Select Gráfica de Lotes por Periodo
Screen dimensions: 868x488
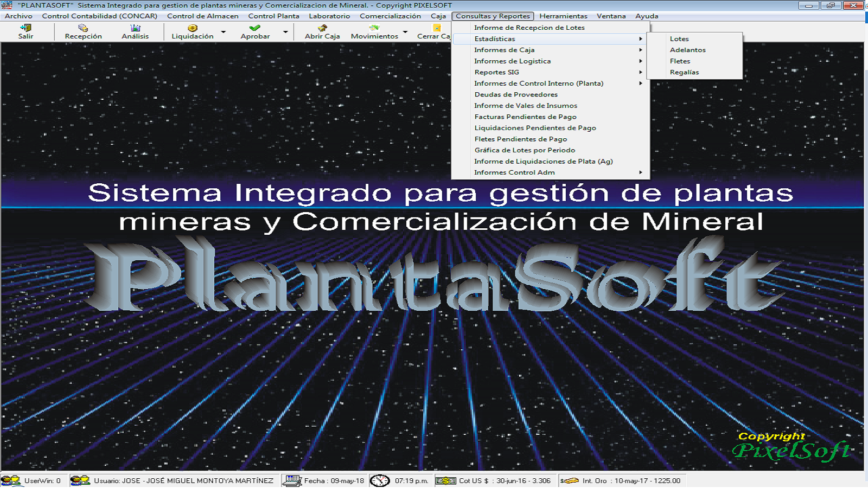pyautogui.click(x=525, y=150)
